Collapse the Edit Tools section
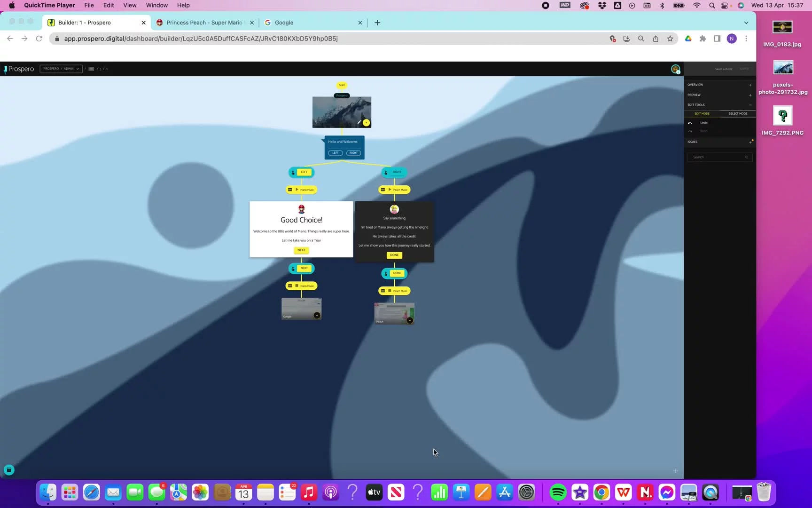The image size is (812, 508). (x=750, y=105)
